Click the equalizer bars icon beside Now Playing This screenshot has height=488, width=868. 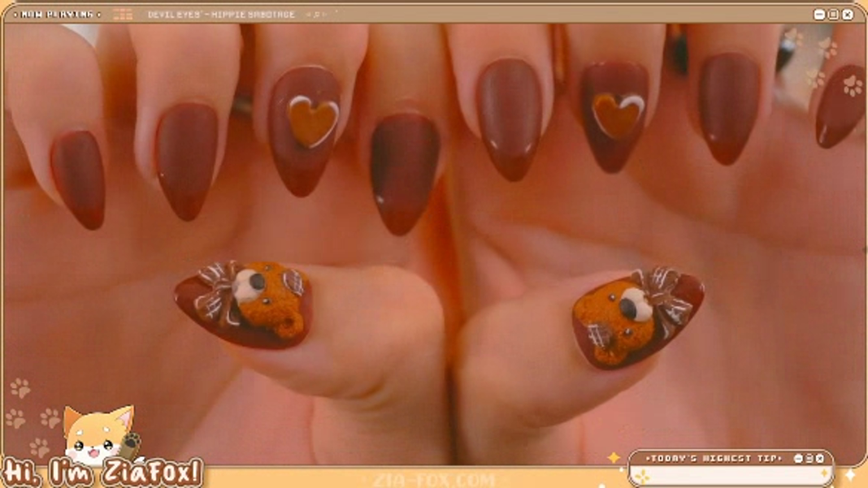[123, 15]
